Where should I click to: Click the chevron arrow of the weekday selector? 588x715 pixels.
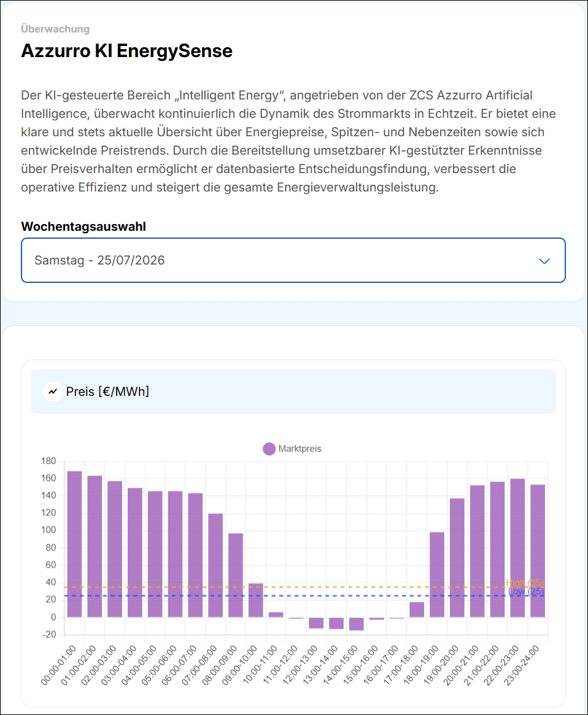click(x=544, y=261)
